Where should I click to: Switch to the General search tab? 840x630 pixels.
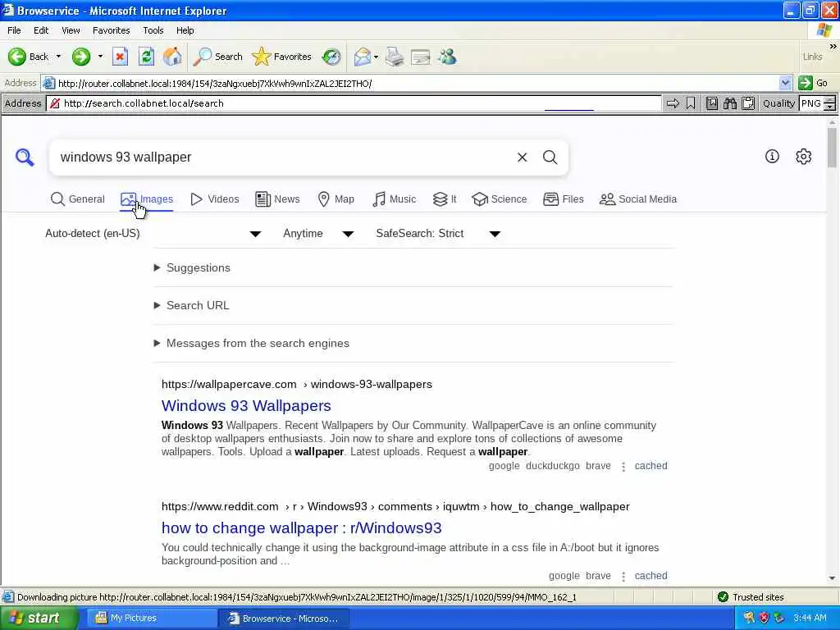click(78, 199)
